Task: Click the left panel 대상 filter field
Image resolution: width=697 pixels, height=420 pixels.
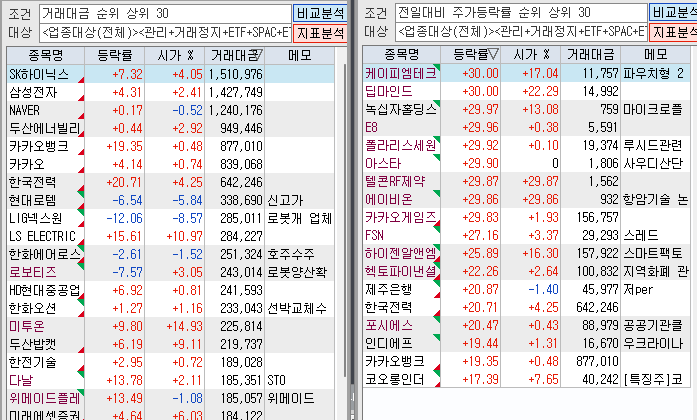Action: pos(165,32)
